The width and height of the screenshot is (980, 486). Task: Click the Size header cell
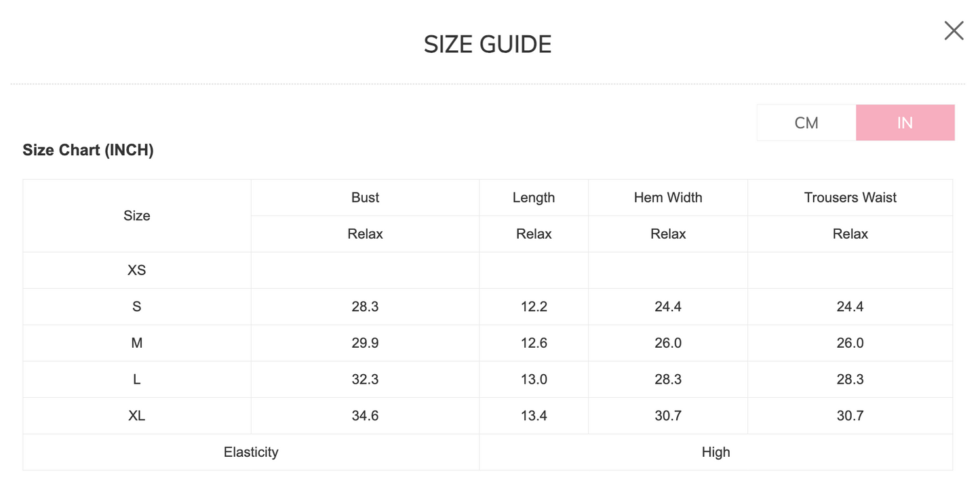coord(136,216)
